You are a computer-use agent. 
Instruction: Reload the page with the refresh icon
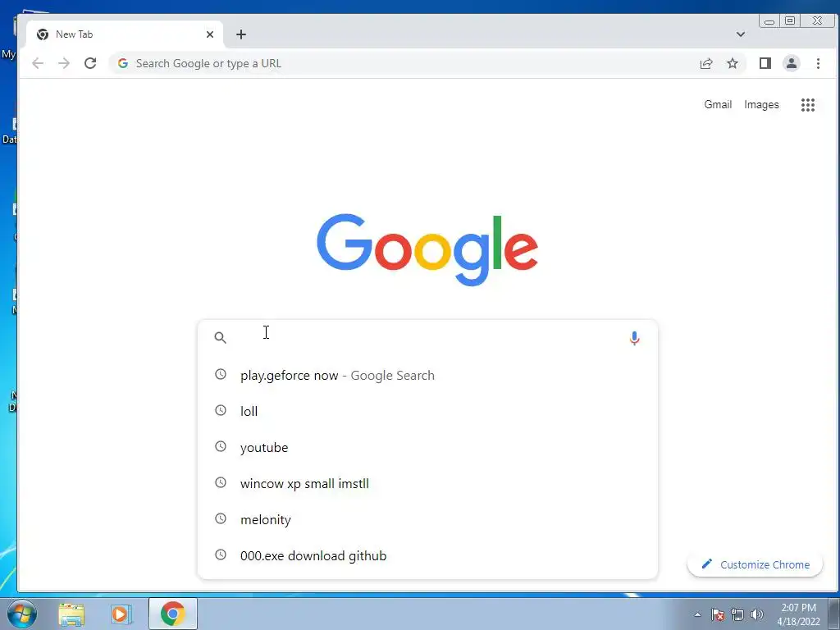[90, 63]
